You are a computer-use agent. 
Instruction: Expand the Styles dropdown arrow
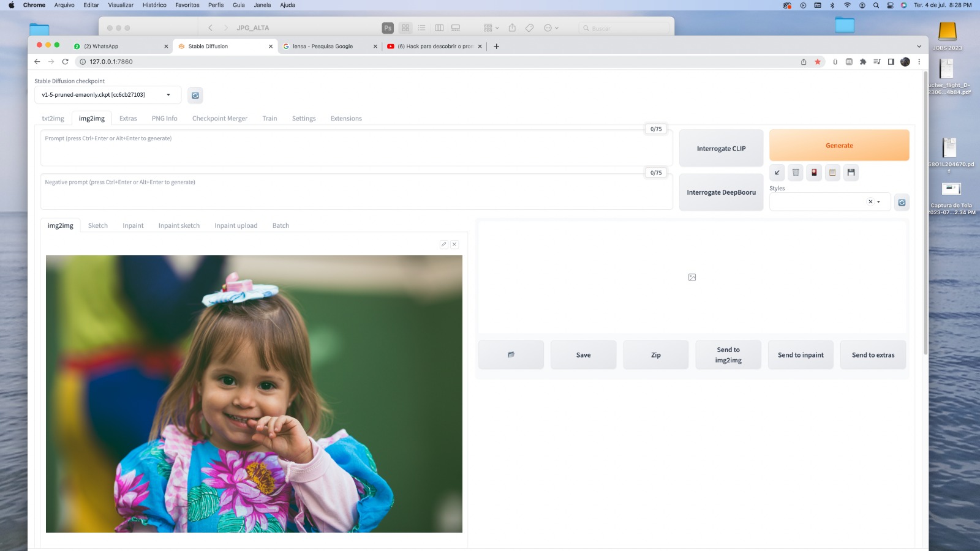pos(879,202)
